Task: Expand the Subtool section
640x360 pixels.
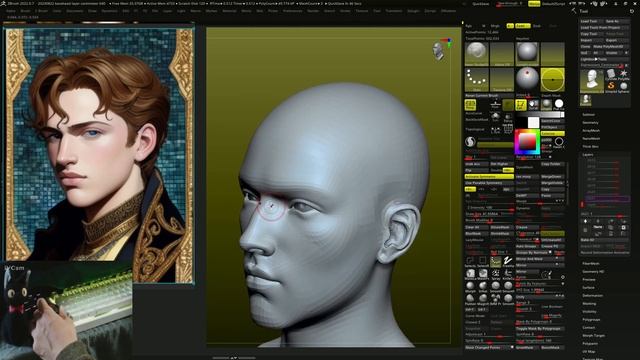Action: tap(589, 115)
